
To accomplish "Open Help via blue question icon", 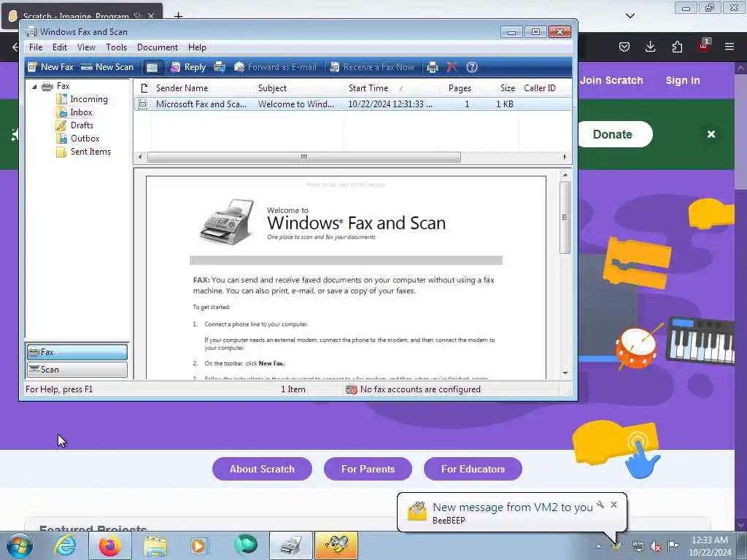I will click(472, 67).
